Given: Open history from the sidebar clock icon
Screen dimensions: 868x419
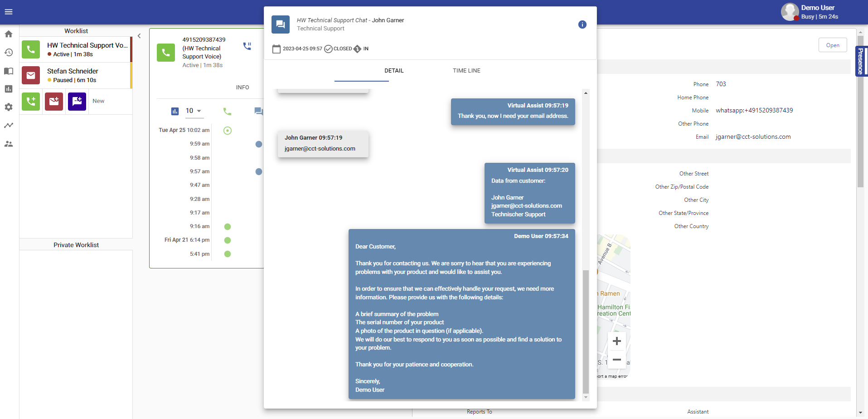Looking at the screenshot, I should point(9,53).
